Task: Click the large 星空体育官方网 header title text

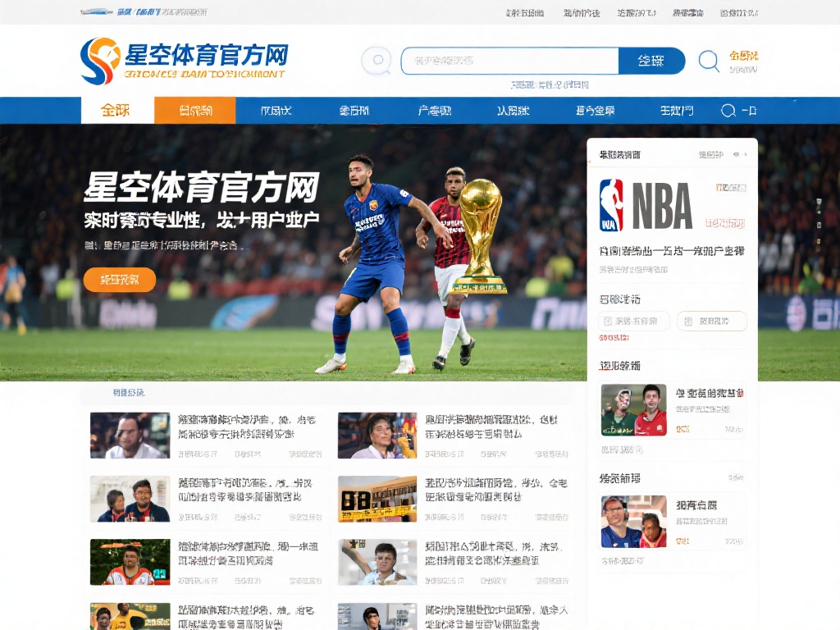Action: tap(206, 55)
